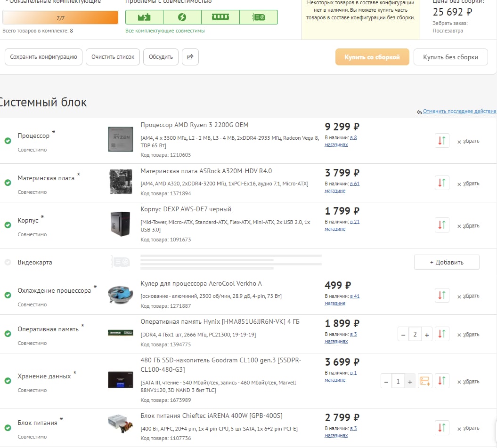Remove the Chieftec power supply with убрать

click(468, 428)
